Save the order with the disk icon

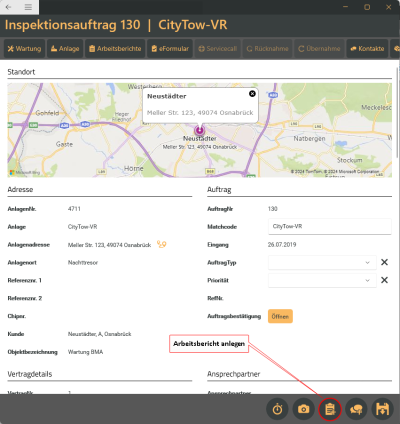pyautogui.click(x=382, y=409)
